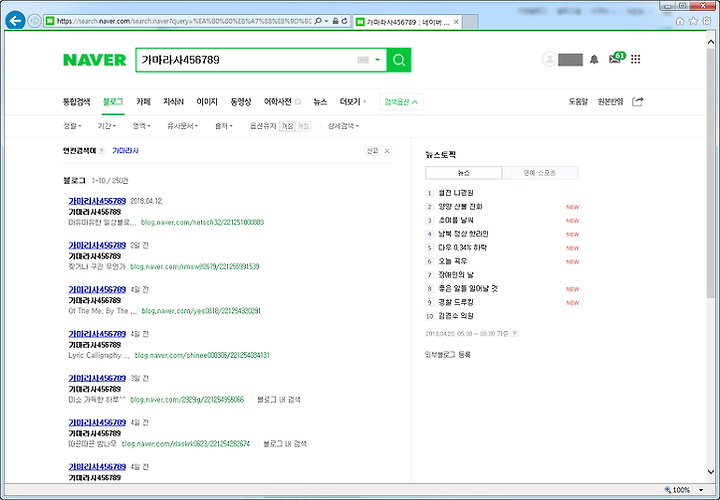The height and width of the screenshot is (500, 720).
Task: Open the Naver services grid icon
Action: click(x=636, y=59)
